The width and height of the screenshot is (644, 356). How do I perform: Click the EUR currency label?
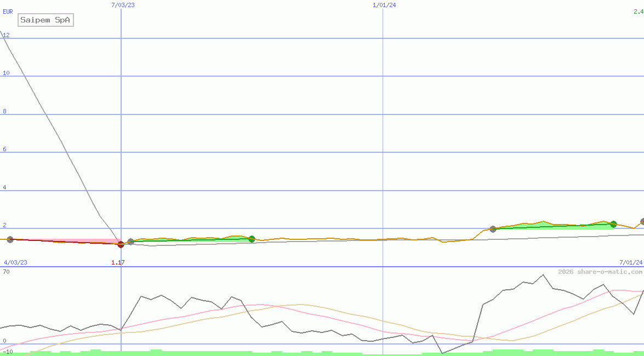click(8, 11)
